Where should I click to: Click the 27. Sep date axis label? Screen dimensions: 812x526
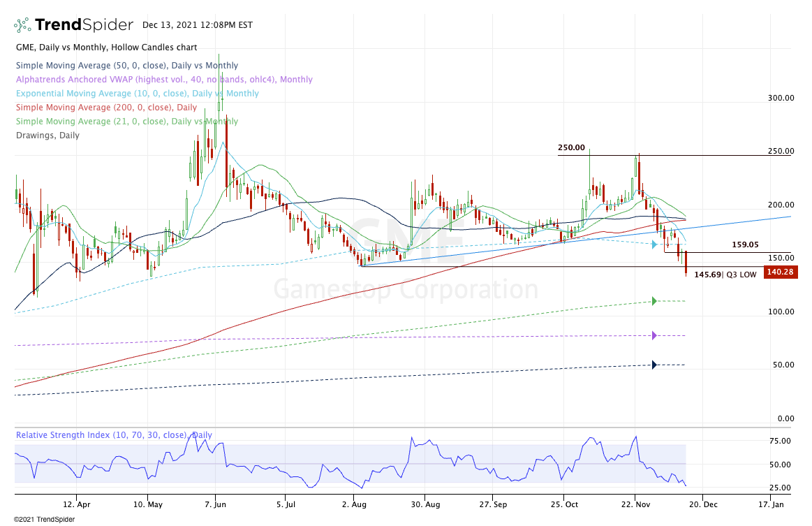click(x=492, y=504)
